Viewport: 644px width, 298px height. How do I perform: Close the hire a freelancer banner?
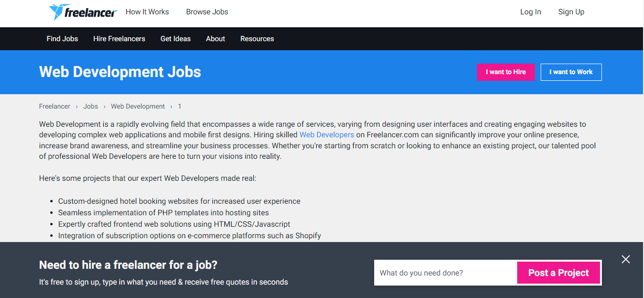(626, 259)
